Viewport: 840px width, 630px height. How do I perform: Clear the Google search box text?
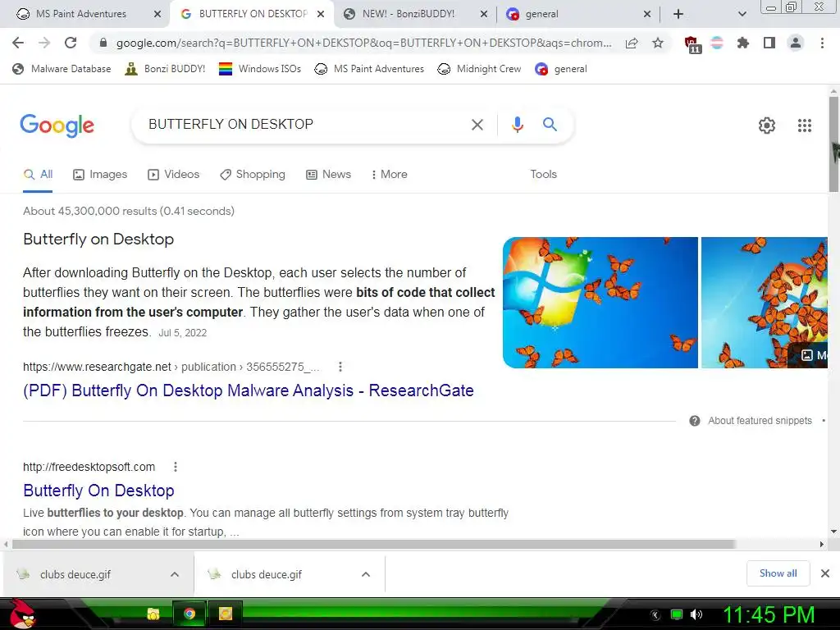477,125
